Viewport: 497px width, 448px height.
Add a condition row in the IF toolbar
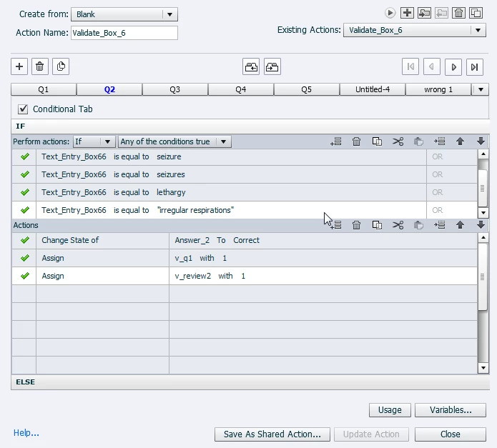(335, 141)
